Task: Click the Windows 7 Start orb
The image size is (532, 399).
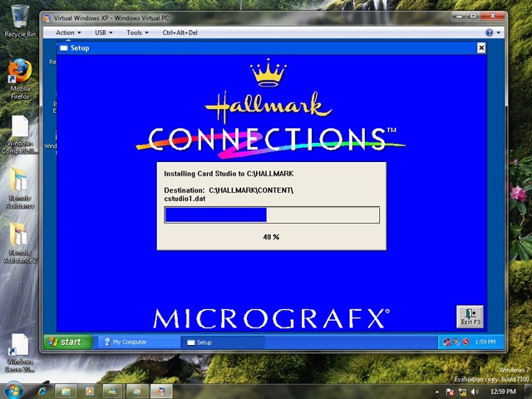Action: coord(14,390)
